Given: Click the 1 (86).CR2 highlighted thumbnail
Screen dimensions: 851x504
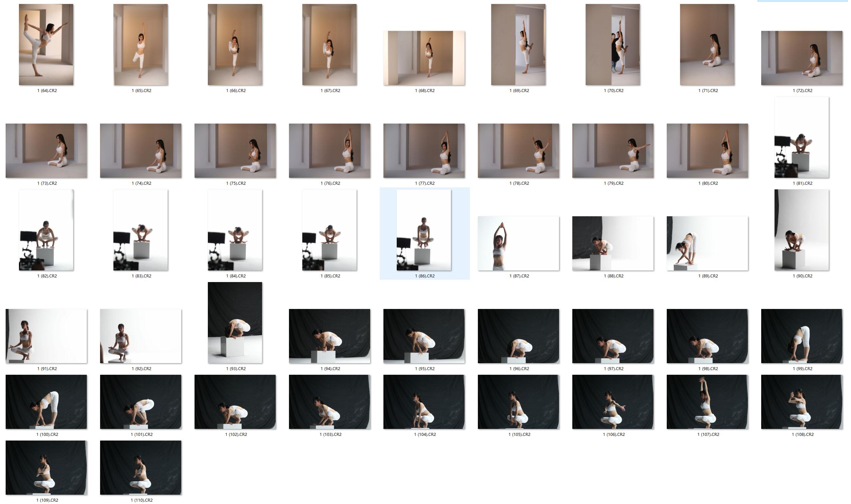Looking at the screenshot, I should (x=423, y=230).
